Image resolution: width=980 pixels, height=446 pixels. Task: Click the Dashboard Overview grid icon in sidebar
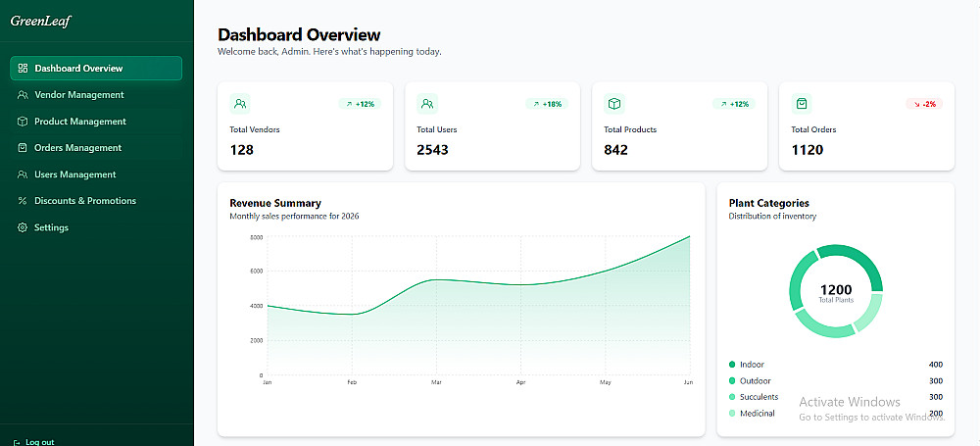pyautogui.click(x=23, y=69)
